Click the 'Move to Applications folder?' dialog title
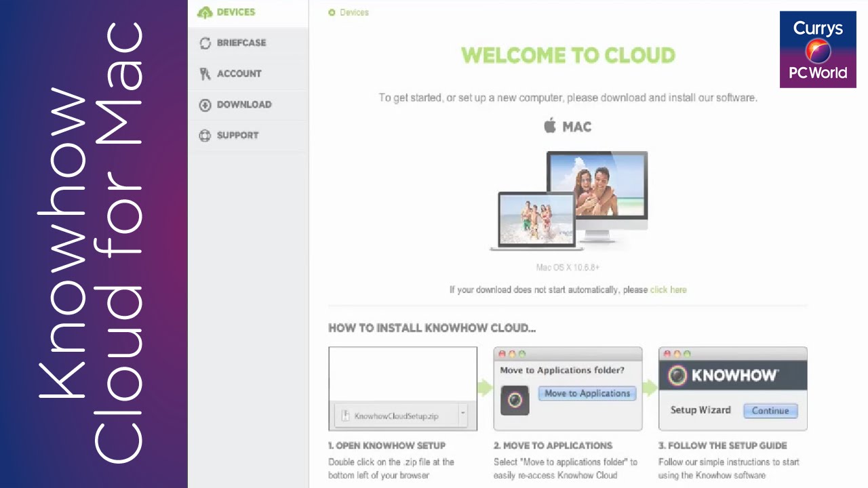Screen dimensions: 868x488 [562, 370]
